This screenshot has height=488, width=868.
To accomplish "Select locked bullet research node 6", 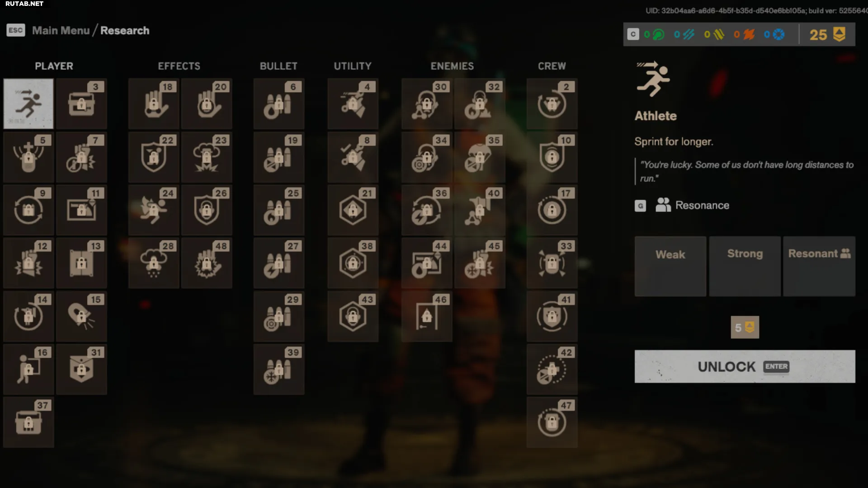I will [279, 104].
